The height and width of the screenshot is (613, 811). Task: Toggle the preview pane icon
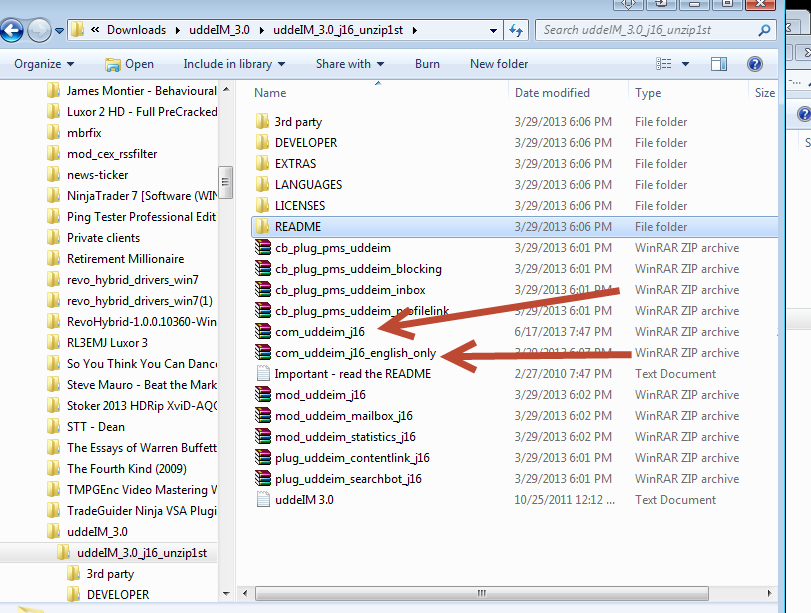(x=719, y=64)
